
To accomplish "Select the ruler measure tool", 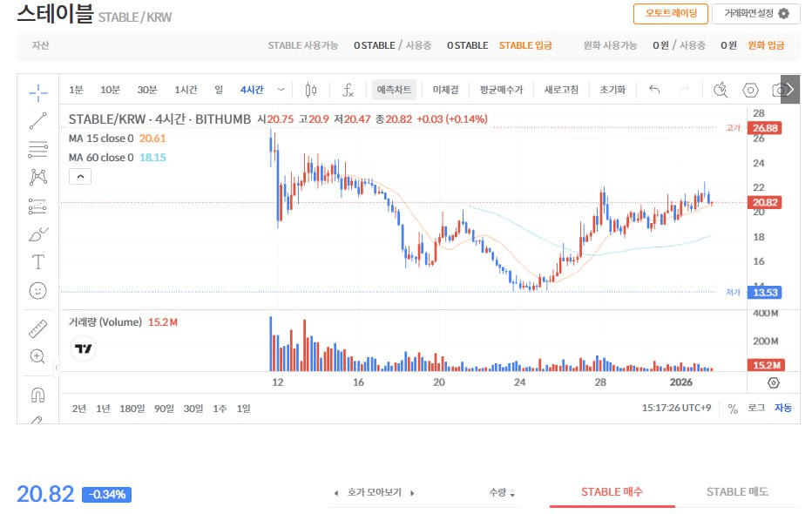I will [37, 328].
